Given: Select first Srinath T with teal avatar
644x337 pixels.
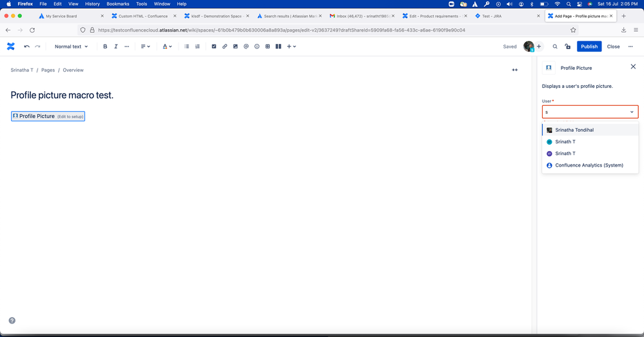Looking at the screenshot, I should coord(590,142).
